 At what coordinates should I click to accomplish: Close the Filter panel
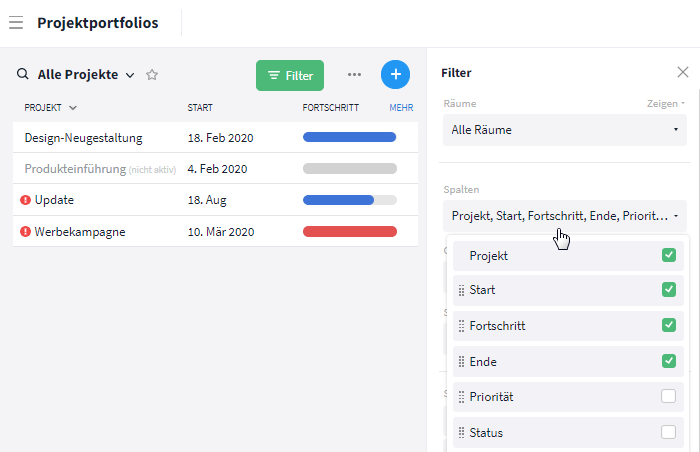[x=683, y=72]
